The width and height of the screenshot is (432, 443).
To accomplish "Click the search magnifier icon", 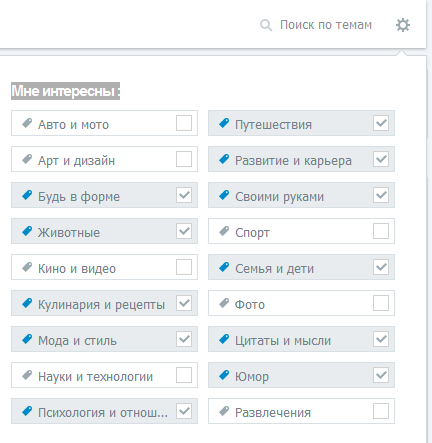I will click(266, 25).
